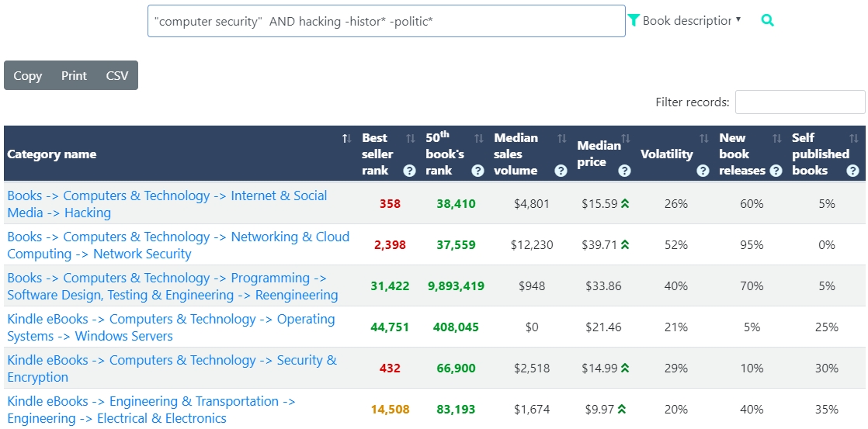This screenshot has width=868, height=429.
Task: Click the Median price help icon
Action: pos(624,171)
